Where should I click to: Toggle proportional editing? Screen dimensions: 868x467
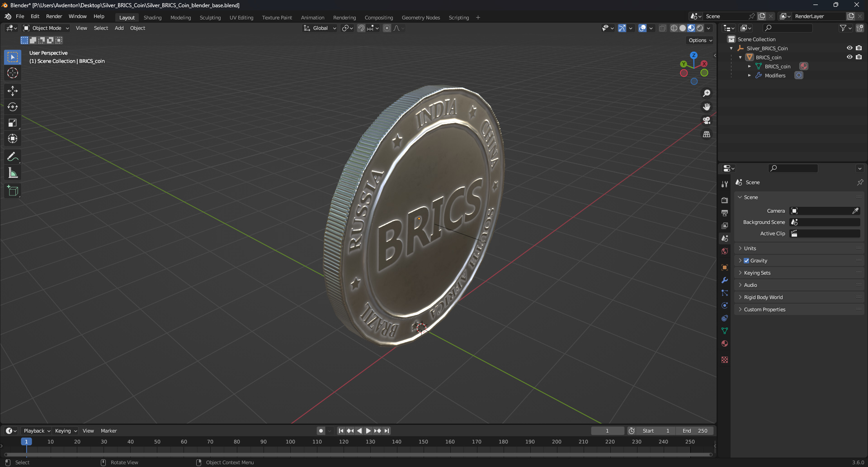387,28
